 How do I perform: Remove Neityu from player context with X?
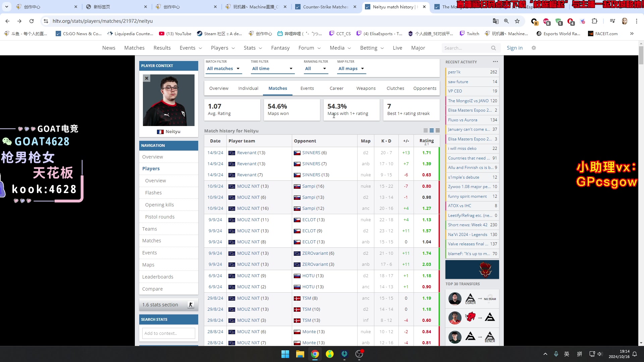147,78
